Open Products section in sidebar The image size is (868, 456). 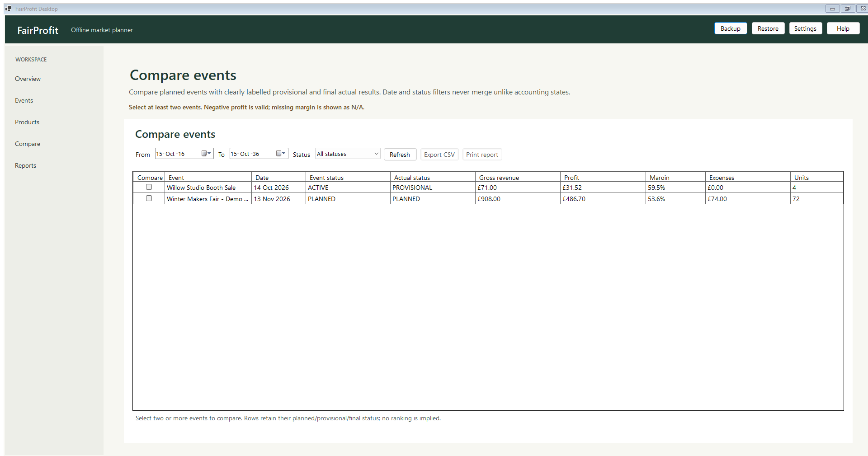point(27,122)
